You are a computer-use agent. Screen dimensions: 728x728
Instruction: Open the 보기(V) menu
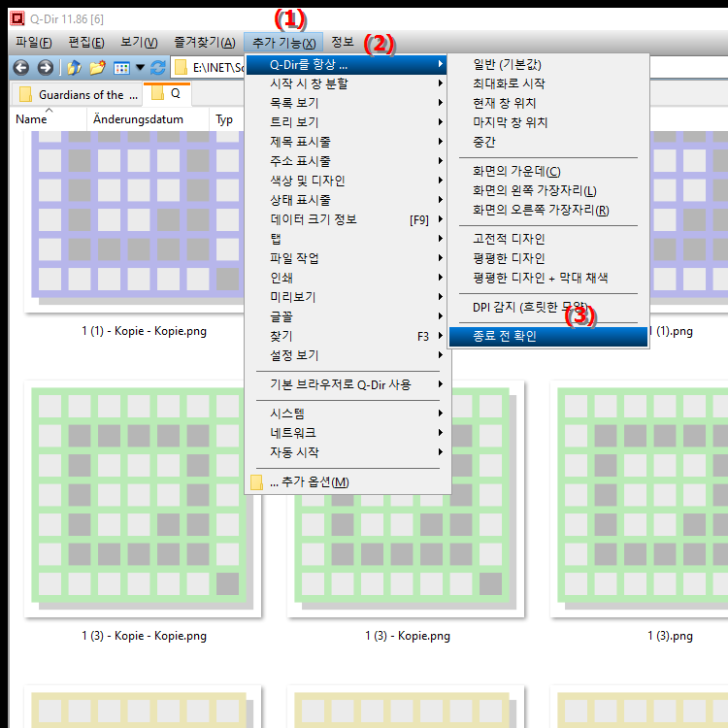139,43
